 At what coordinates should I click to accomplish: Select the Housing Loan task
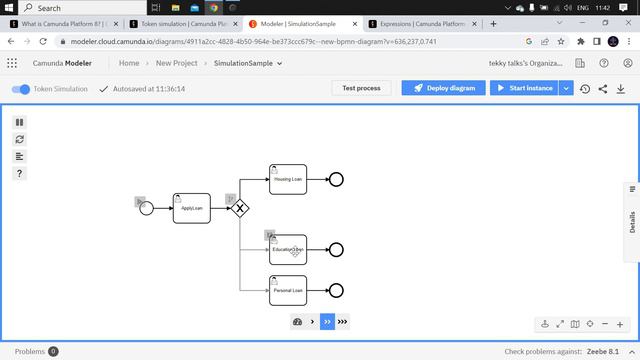[x=288, y=179]
